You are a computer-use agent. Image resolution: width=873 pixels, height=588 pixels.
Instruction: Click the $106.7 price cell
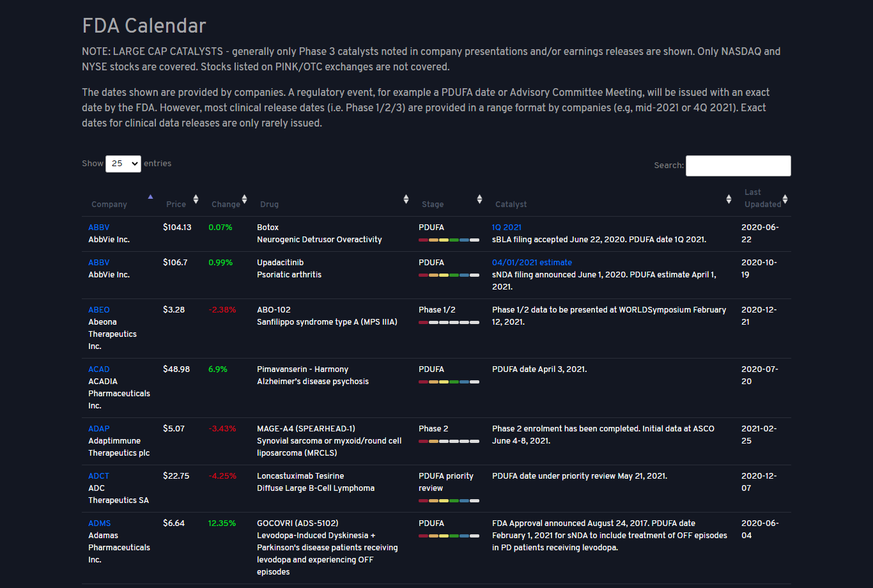coord(175,263)
